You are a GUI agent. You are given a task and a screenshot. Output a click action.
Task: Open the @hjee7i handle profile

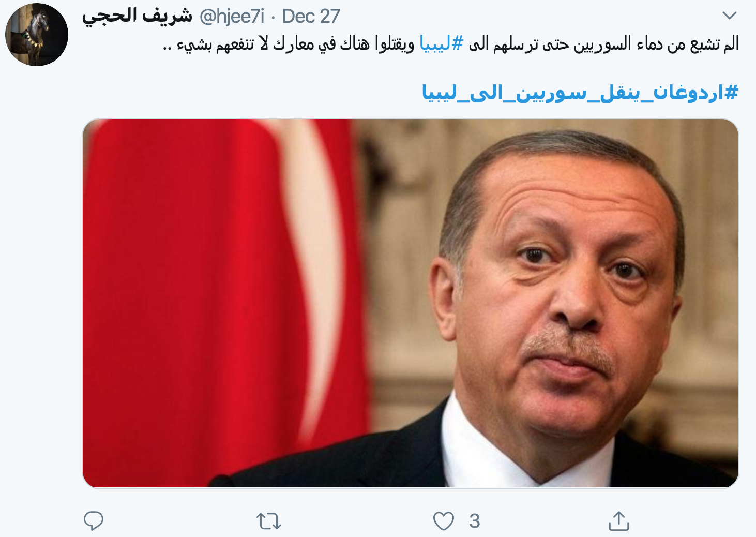(x=232, y=16)
